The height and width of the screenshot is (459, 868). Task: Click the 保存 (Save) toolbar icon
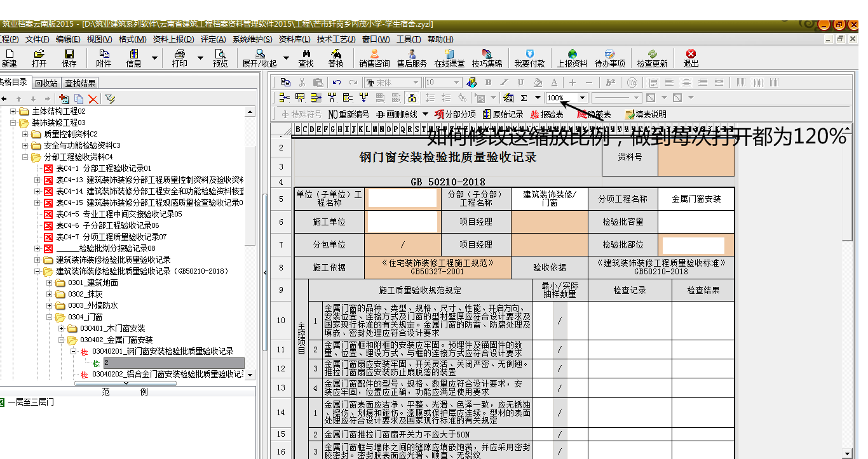click(x=69, y=58)
